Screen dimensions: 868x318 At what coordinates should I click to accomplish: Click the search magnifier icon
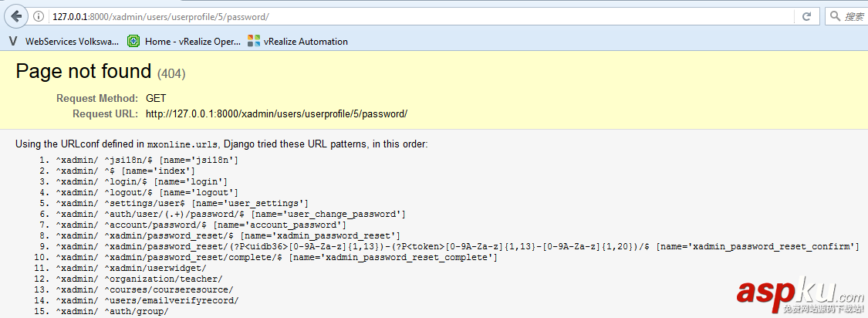[835, 16]
